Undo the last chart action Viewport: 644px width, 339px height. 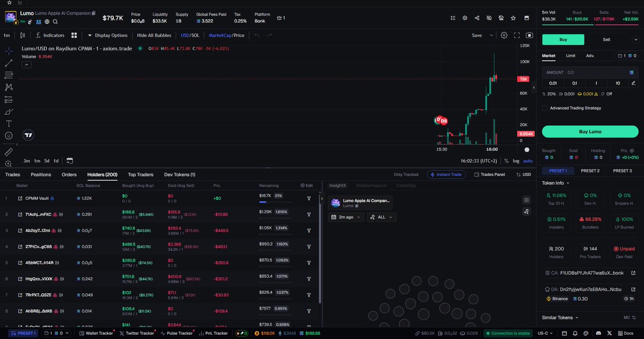(257, 35)
